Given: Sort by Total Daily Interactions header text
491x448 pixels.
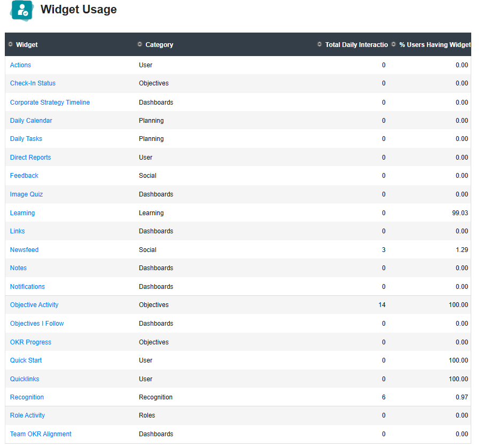Looking at the screenshot, I should pyautogui.click(x=356, y=45).
